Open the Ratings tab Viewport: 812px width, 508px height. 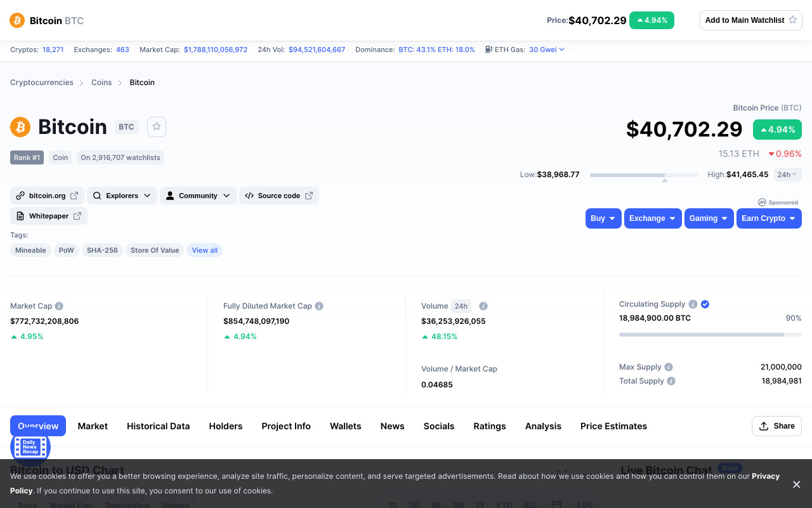[490, 426]
